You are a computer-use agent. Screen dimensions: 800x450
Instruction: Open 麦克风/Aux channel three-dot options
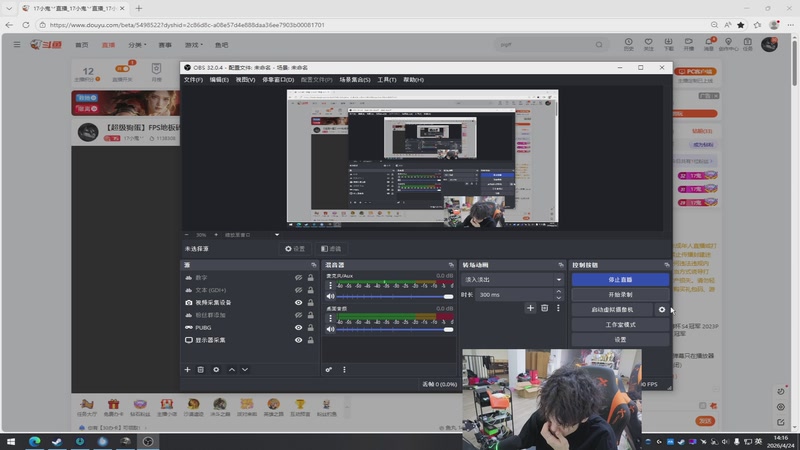330,285
